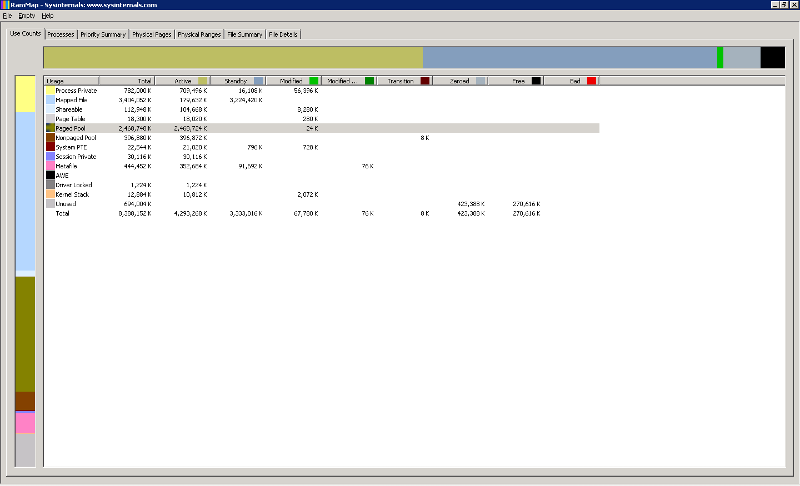This screenshot has width=800, height=486.
Task: Click the olive segment of the vertical usage bar
Action: click(x=26, y=335)
